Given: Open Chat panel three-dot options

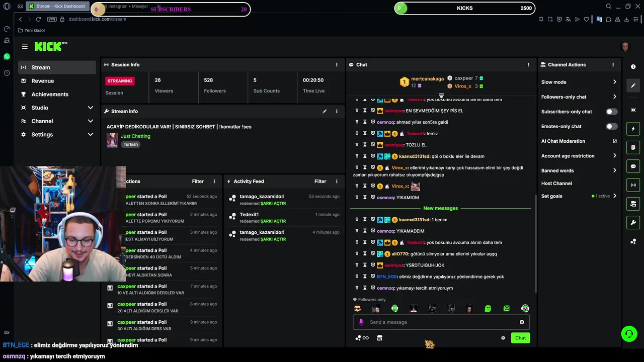Looking at the screenshot, I should coord(528,64).
